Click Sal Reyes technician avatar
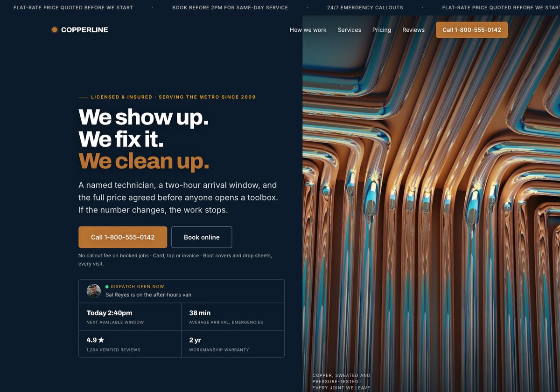 pos(94,291)
